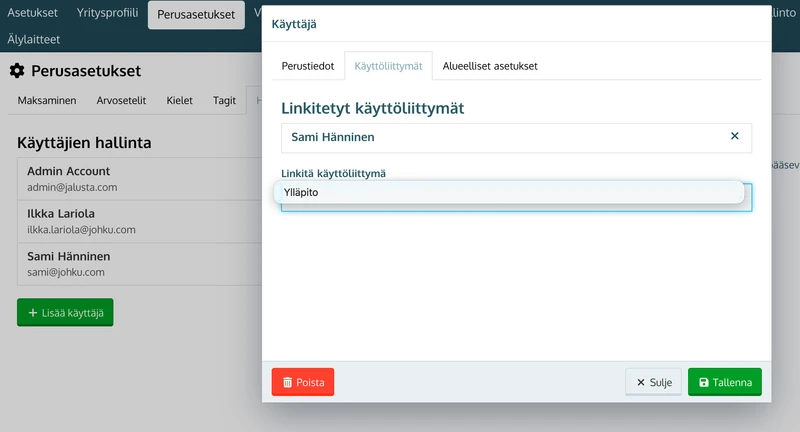Go to the Arvosetelit settings tab

(121, 100)
